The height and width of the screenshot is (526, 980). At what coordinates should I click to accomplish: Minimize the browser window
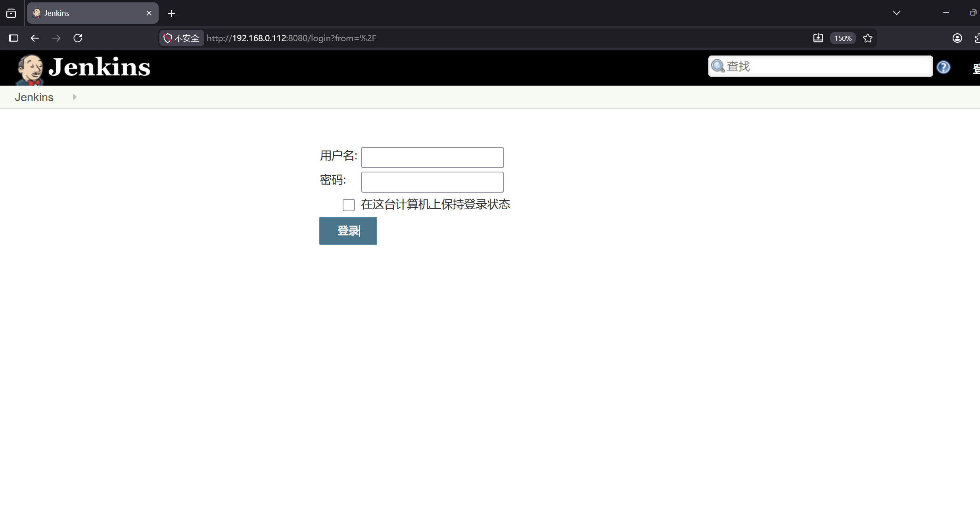(x=946, y=13)
